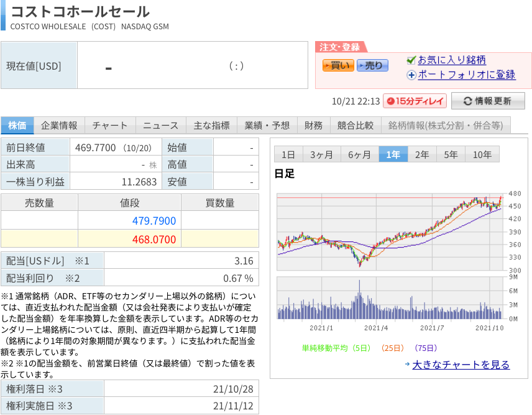Click the volume bar chart below prices
This screenshot has width=532, height=415.
pos(390,298)
